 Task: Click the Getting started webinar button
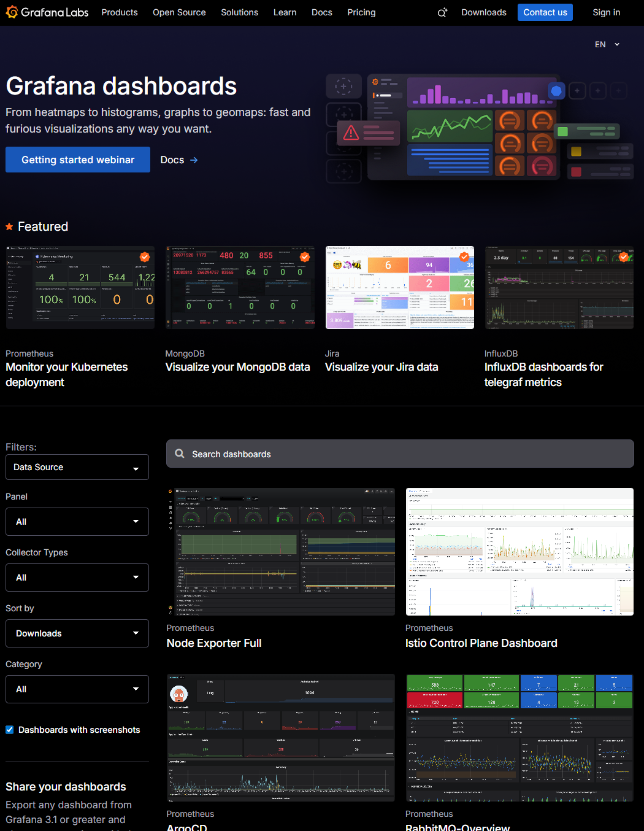pyautogui.click(x=78, y=160)
